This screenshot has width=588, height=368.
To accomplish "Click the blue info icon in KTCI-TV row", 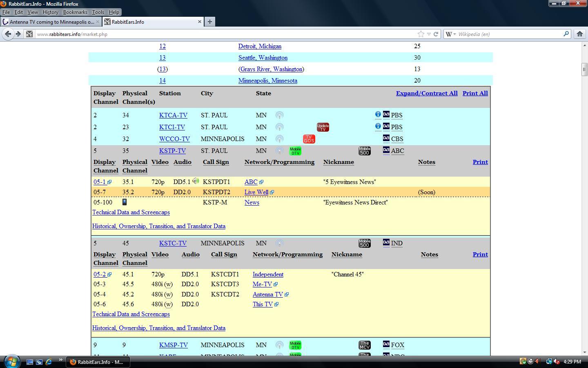I will tap(378, 126).
